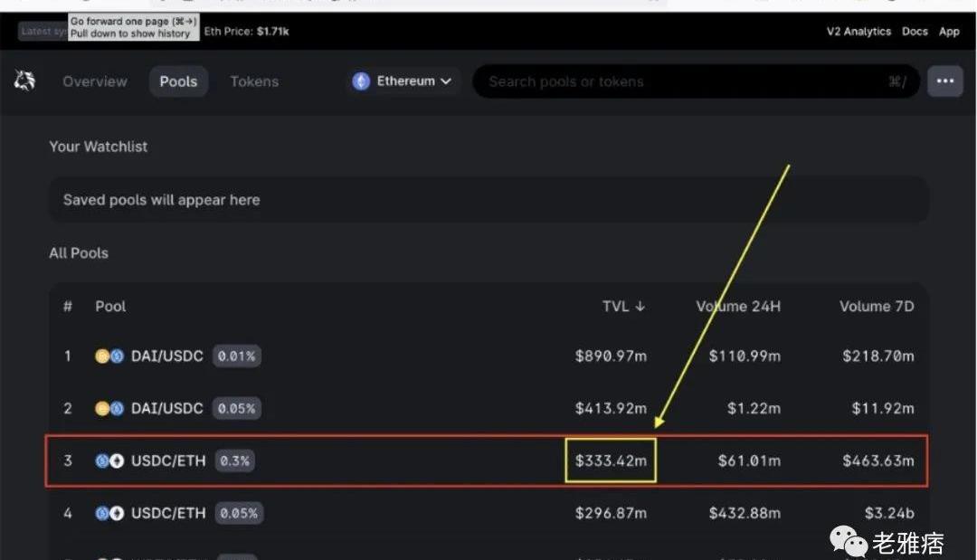Screen dimensions: 977x560
Task: Open the Docs link
Action: (x=915, y=31)
